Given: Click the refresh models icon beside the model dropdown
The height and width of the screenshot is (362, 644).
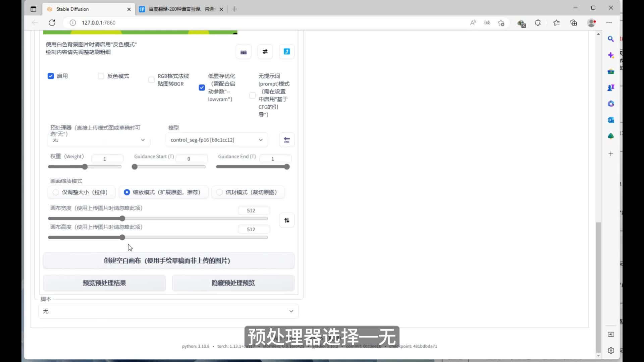Looking at the screenshot, I should click(x=287, y=140).
